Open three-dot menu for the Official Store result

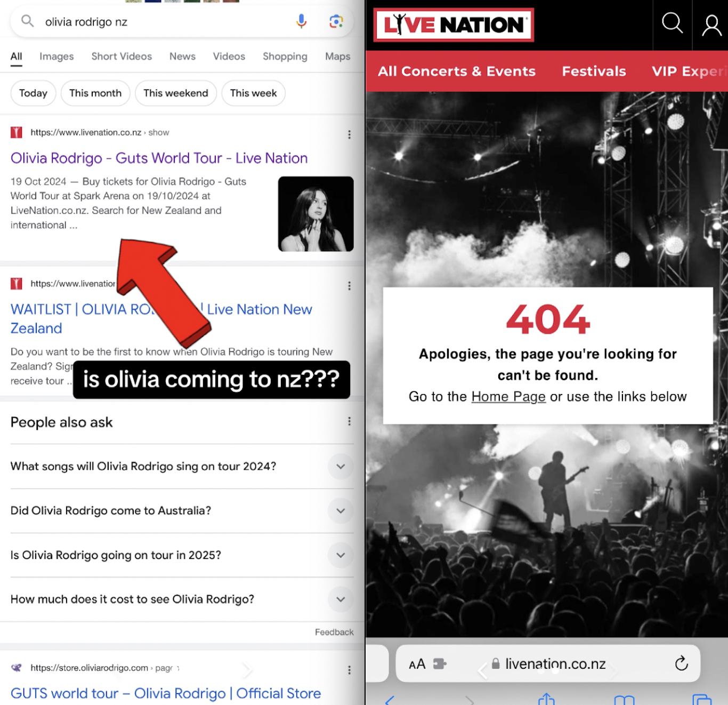pos(349,670)
